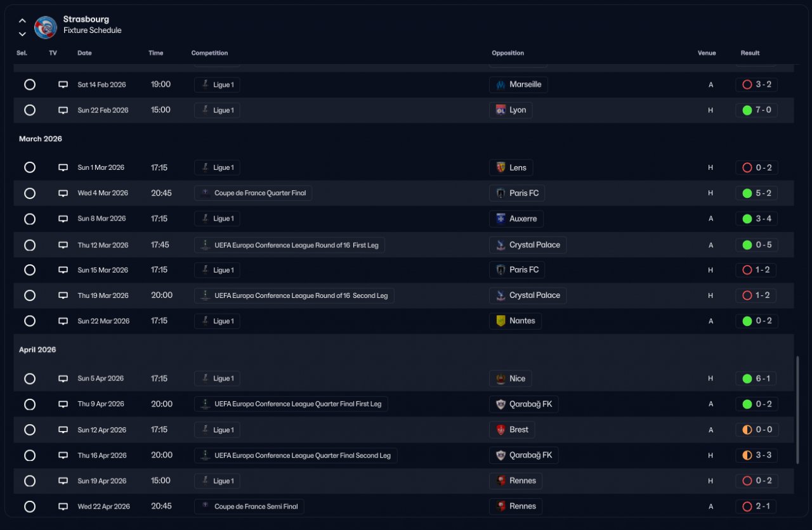
Task: Select the Sun 19 Apr Rennes fixture radio
Action: click(30, 481)
